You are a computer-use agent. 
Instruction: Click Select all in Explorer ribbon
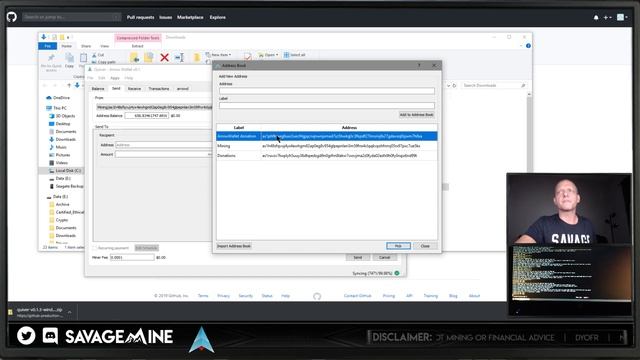tap(295, 55)
